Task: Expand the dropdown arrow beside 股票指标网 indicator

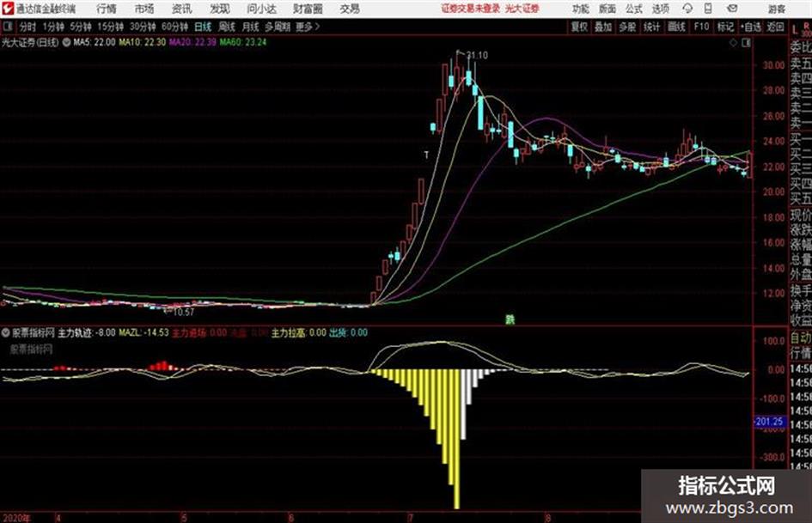Action: [x=6, y=332]
